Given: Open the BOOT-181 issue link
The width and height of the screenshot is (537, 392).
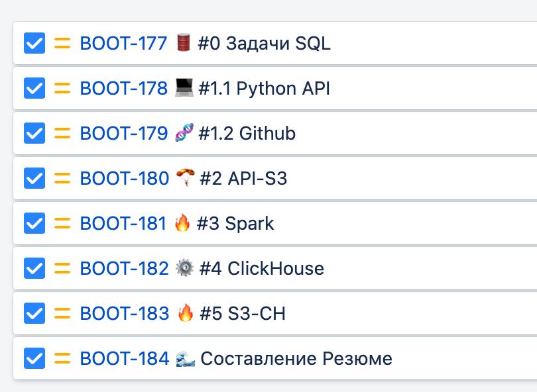Looking at the screenshot, I should (x=123, y=223).
